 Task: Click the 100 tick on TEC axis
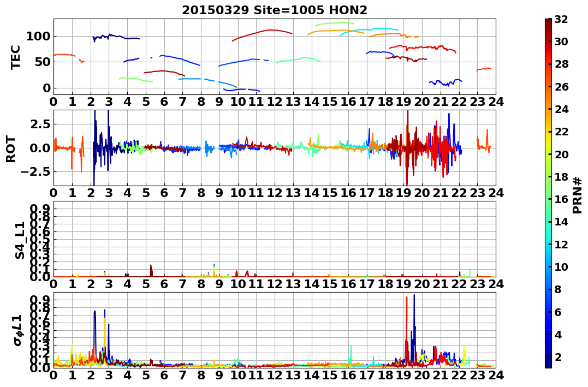click(38, 37)
